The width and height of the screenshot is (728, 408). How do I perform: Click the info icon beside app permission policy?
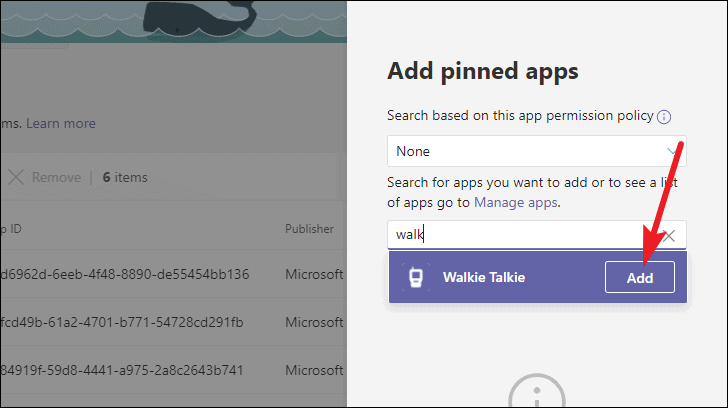[664, 117]
